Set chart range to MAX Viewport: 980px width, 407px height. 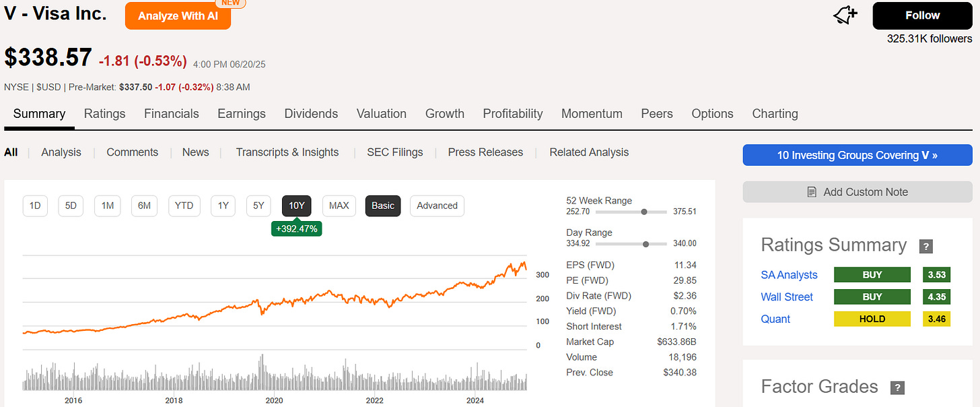point(339,206)
